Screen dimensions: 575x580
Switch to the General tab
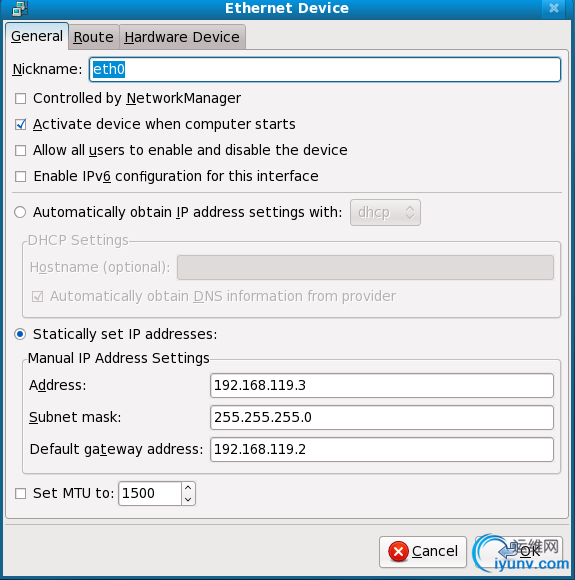click(x=37, y=36)
